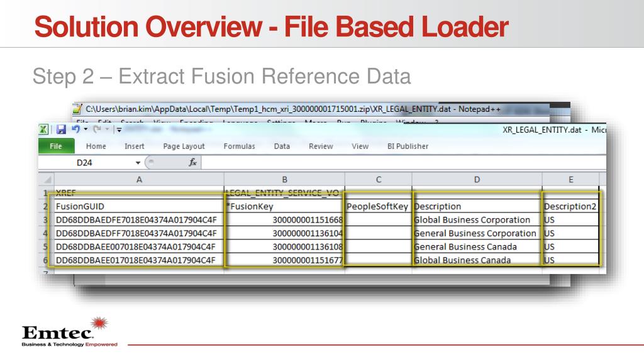
Task: Select row 4 using its row header
Action: coord(46,233)
